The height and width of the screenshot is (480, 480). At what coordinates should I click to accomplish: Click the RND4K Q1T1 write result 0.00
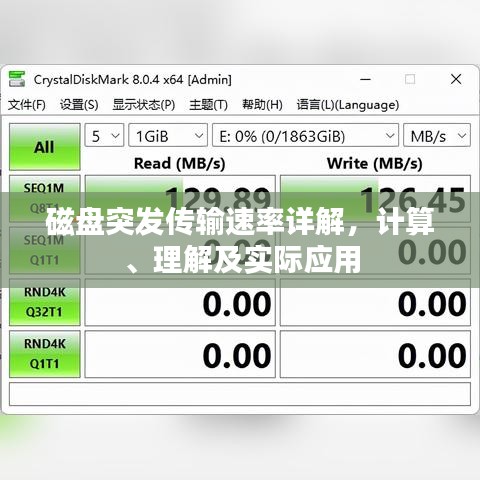tap(375, 354)
